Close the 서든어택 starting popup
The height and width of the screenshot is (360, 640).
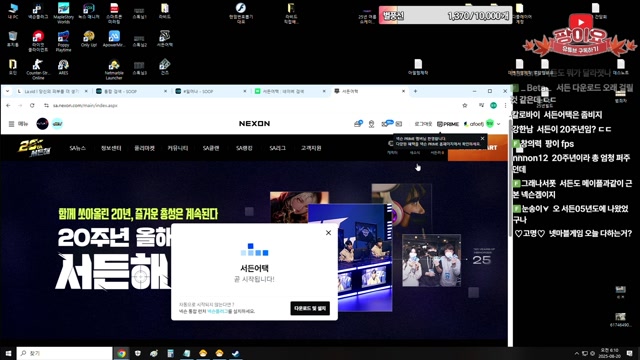point(328,233)
